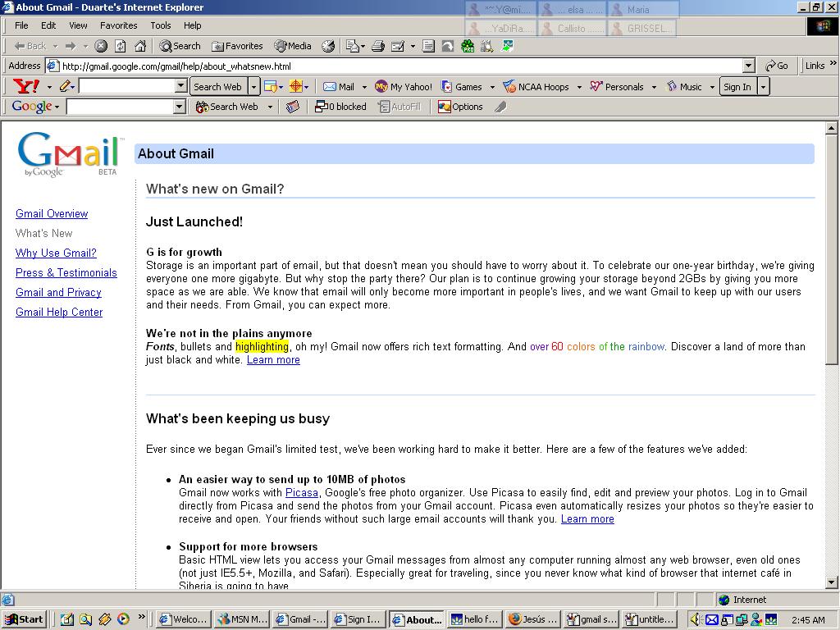Click the Yahoo! logo on toolbar

click(25, 86)
